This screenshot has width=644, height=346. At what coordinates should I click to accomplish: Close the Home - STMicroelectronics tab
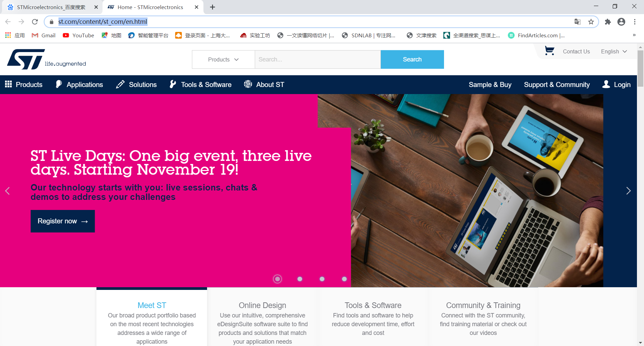196,7
